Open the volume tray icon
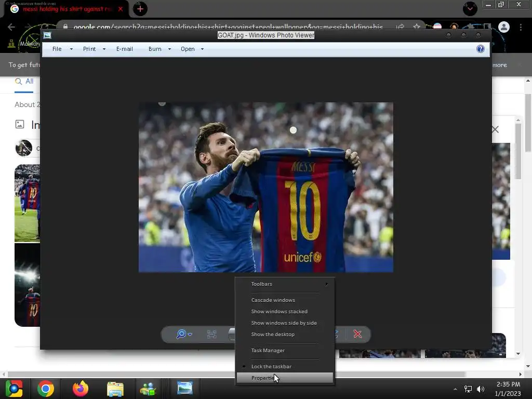The width and height of the screenshot is (532, 399). [481, 389]
